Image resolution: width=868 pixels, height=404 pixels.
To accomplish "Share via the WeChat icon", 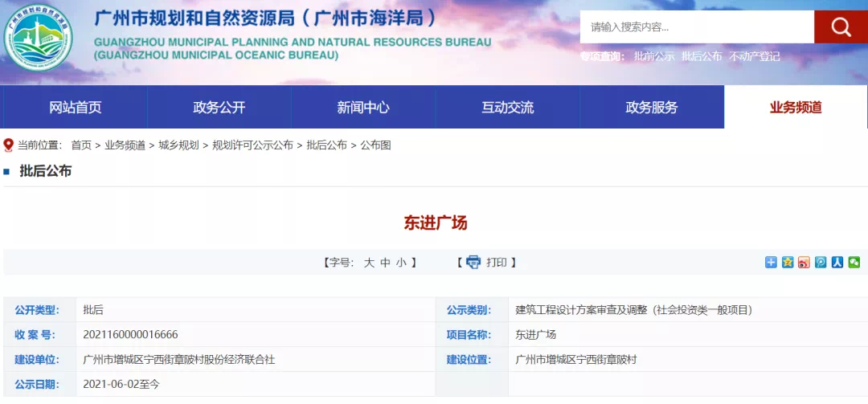I will (854, 263).
